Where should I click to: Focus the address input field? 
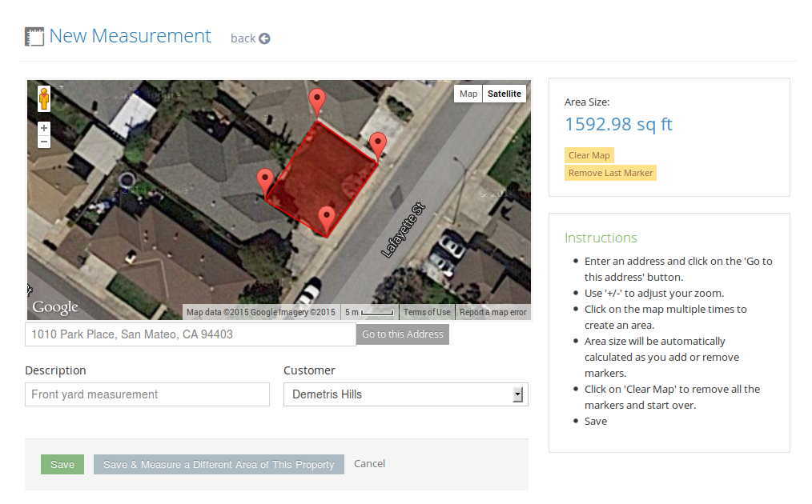[x=190, y=334]
